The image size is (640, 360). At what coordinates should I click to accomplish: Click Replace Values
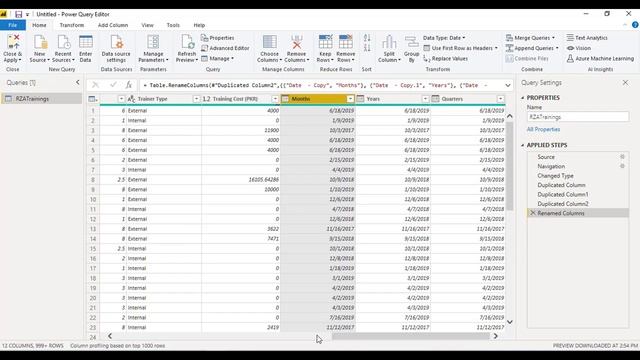point(445,59)
